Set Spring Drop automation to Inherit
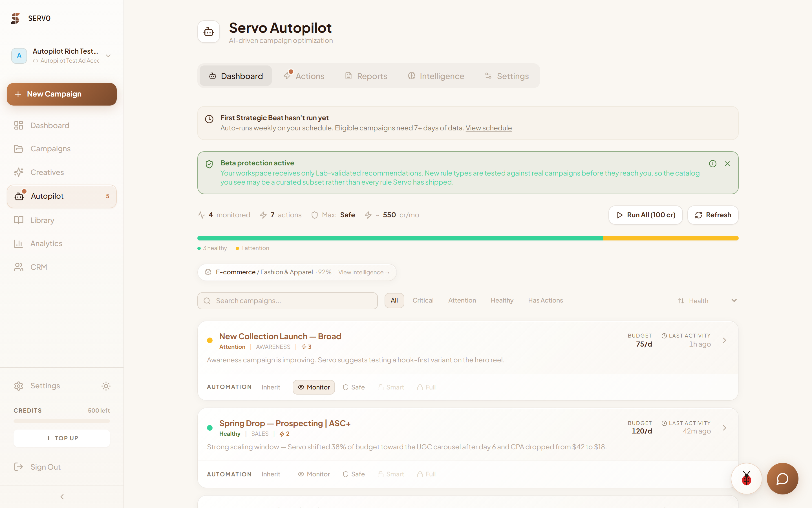This screenshot has width=812, height=508. click(x=271, y=474)
